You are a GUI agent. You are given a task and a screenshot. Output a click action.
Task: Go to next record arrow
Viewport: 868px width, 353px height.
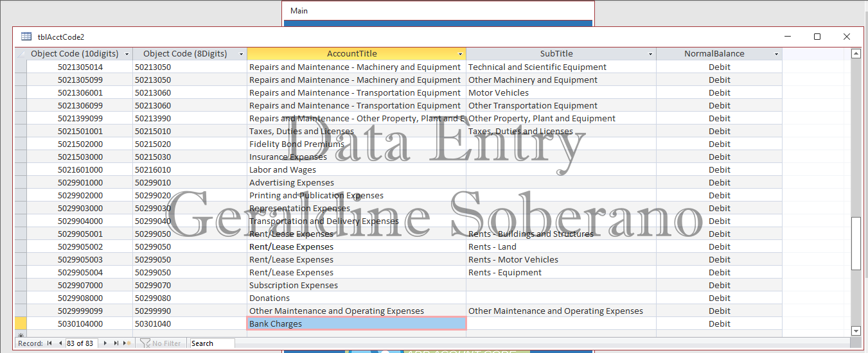pos(106,343)
